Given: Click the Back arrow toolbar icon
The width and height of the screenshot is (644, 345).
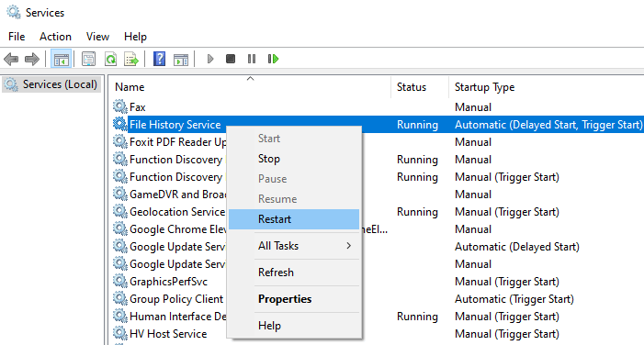Looking at the screenshot, I should (11, 59).
